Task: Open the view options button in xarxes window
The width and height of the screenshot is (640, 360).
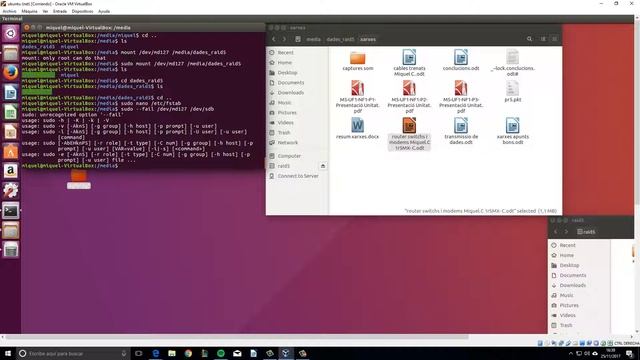Action: (x=543, y=39)
